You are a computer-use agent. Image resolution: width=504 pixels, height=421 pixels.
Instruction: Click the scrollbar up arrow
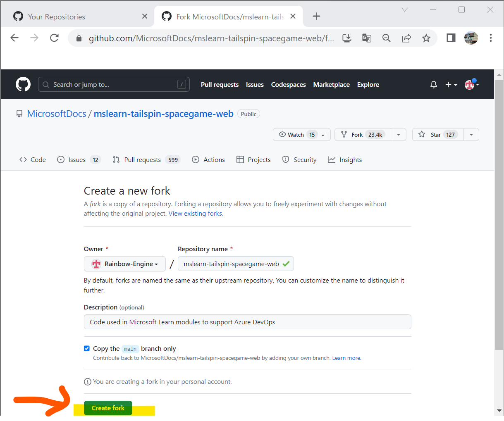coord(499,75)
